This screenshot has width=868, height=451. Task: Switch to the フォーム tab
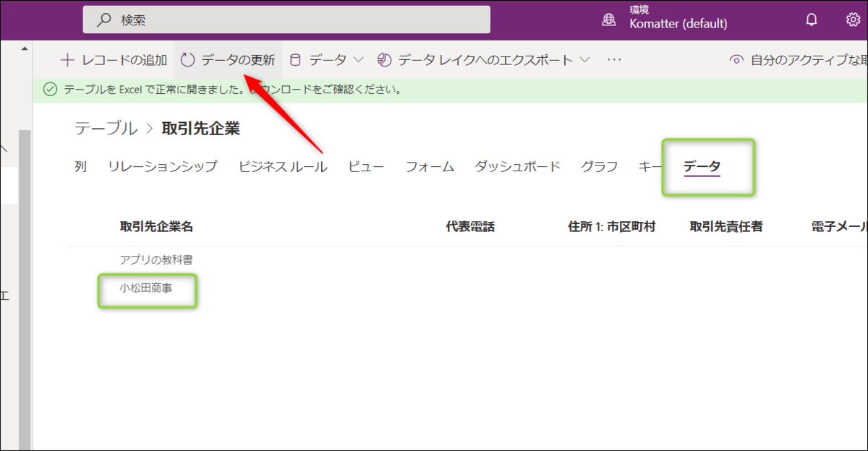pos(430,166)
